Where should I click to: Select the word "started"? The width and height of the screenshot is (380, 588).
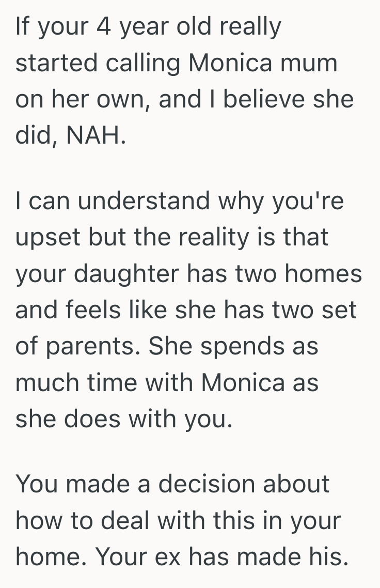click(47, 63)
